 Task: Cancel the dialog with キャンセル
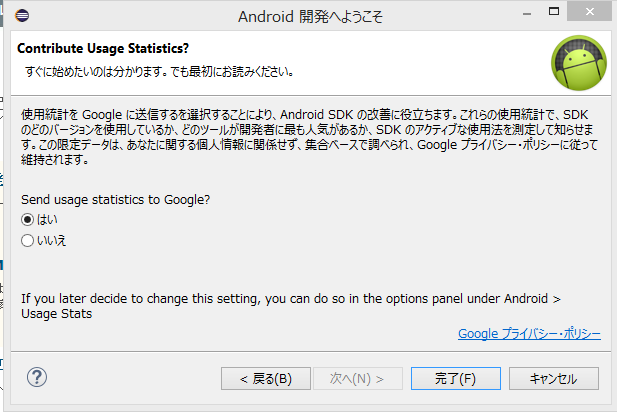pyautogui.click(x=554, y=379)
